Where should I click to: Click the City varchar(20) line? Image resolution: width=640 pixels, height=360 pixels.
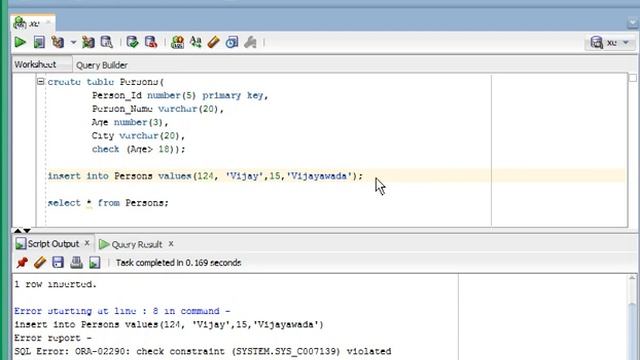coord(138,136)
